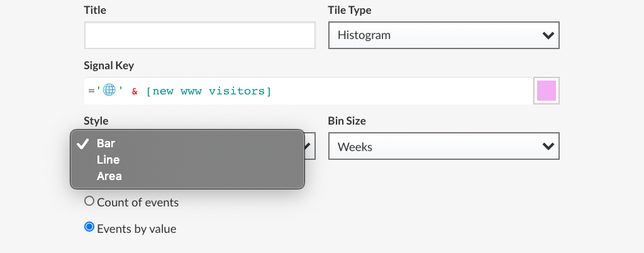Pick the Bar style option

click(x=106, y=143)
